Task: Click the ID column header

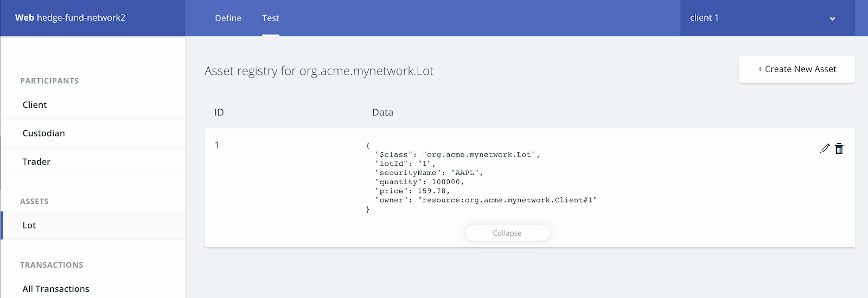Action: [219, 112]
